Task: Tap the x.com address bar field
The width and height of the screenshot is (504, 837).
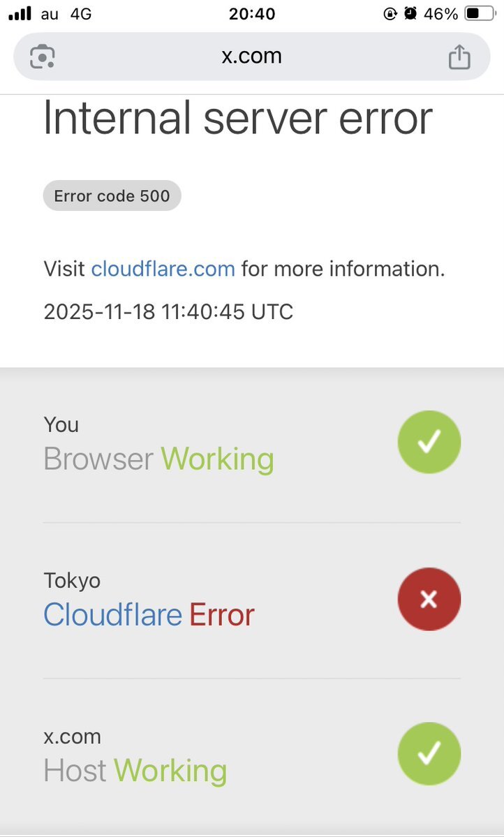Action: pos(252,57)
